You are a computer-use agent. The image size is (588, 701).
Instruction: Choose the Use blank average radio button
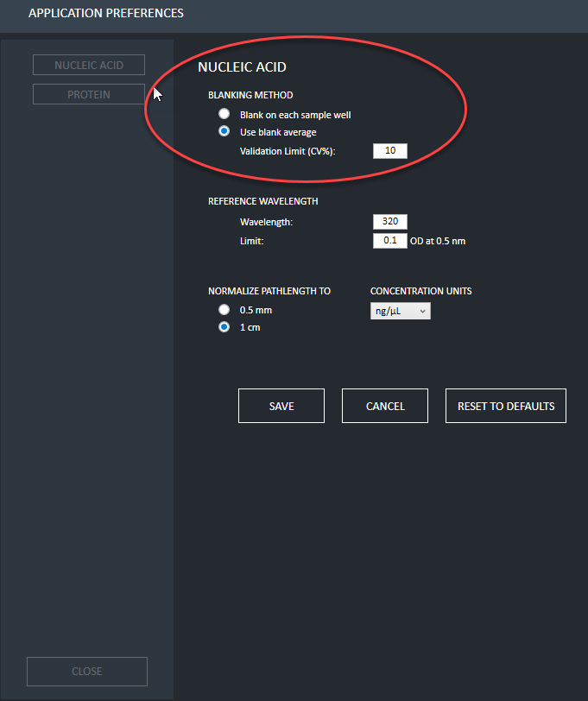224,132
